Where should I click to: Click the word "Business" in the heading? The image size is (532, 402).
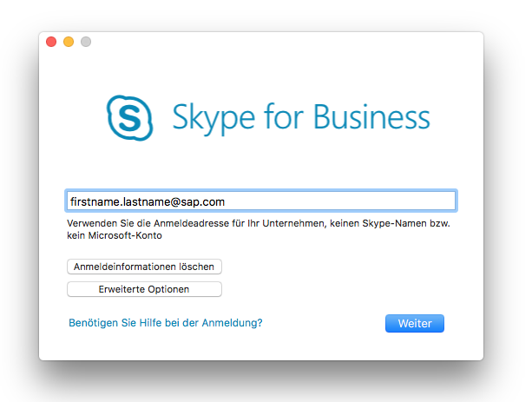[x=371, y=117]
